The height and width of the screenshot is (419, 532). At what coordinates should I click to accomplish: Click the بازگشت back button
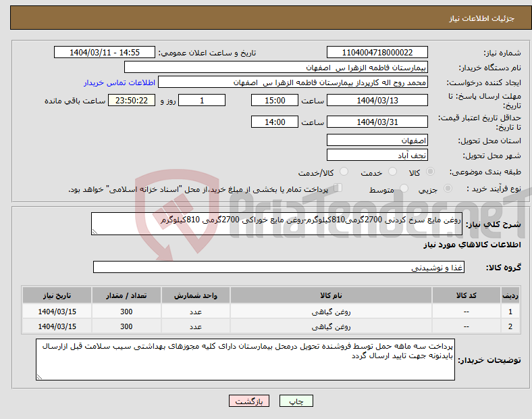[x=249, y=401]
